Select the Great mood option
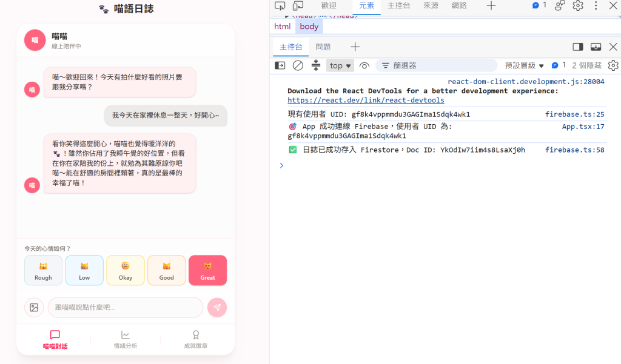This screenshot has width=621, height=364. 208,270
